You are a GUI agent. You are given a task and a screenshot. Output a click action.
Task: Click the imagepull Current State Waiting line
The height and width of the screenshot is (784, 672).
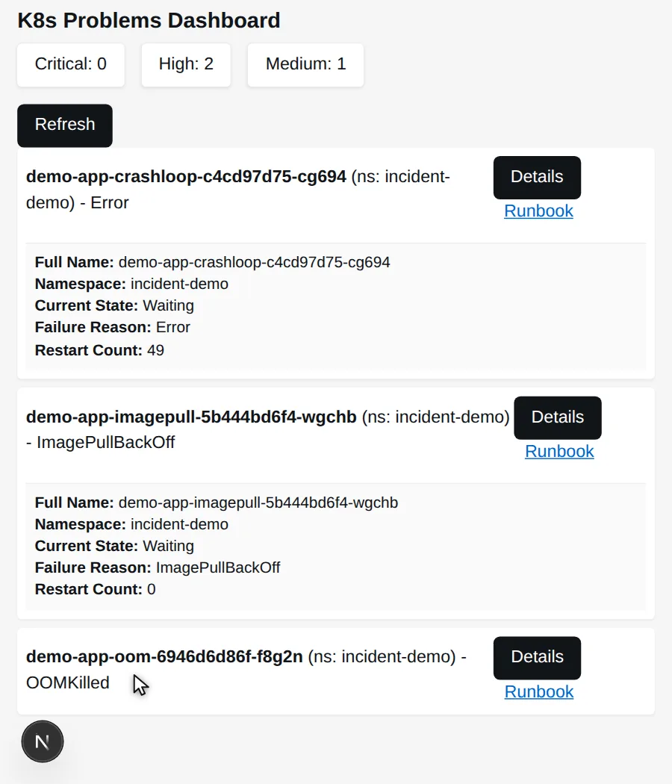pyautogui.click(x=114, y=546)
